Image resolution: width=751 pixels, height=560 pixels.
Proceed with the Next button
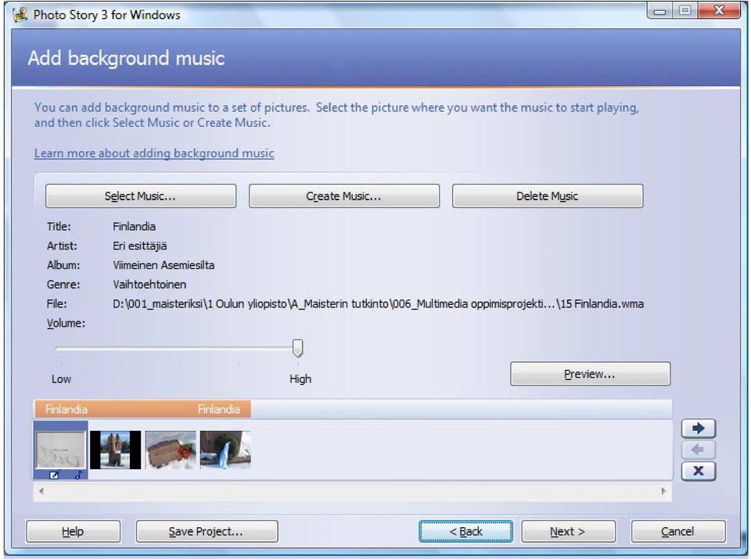[568, 531]
